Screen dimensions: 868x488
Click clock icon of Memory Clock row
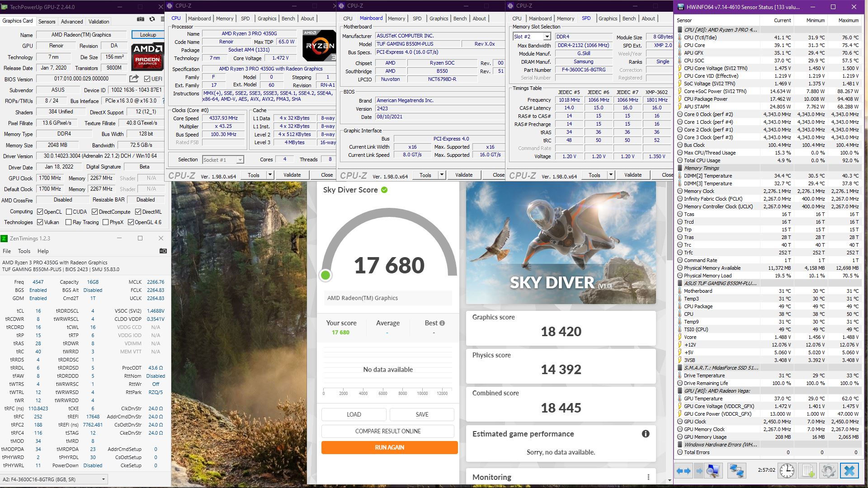coord(679,191)
